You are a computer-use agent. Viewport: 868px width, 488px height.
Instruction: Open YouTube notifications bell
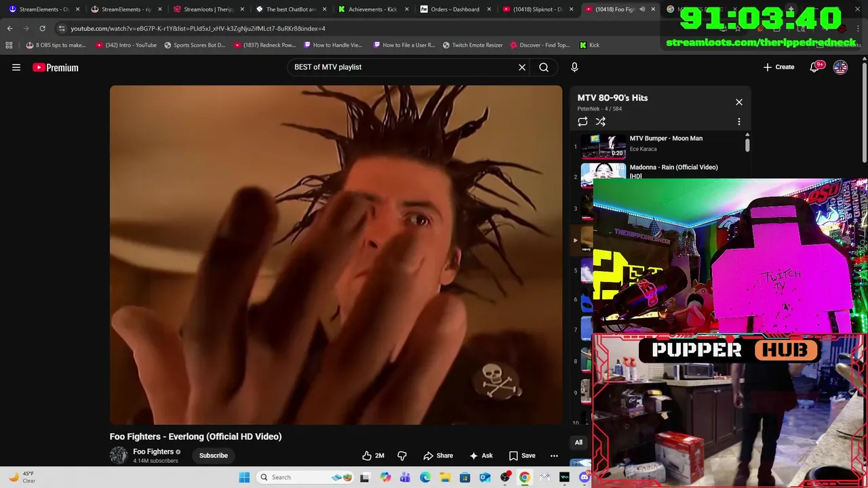pyautogui.click(x=816, y=67)
